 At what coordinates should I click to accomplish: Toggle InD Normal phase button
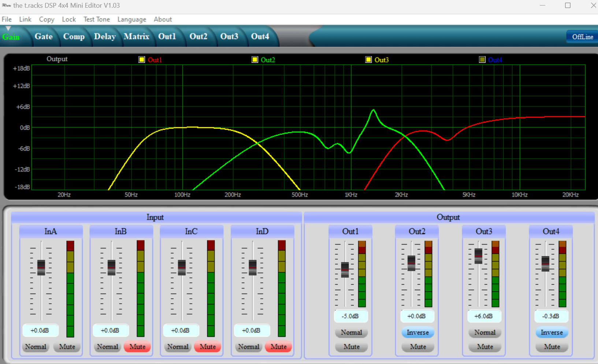[x=248, y=347]
